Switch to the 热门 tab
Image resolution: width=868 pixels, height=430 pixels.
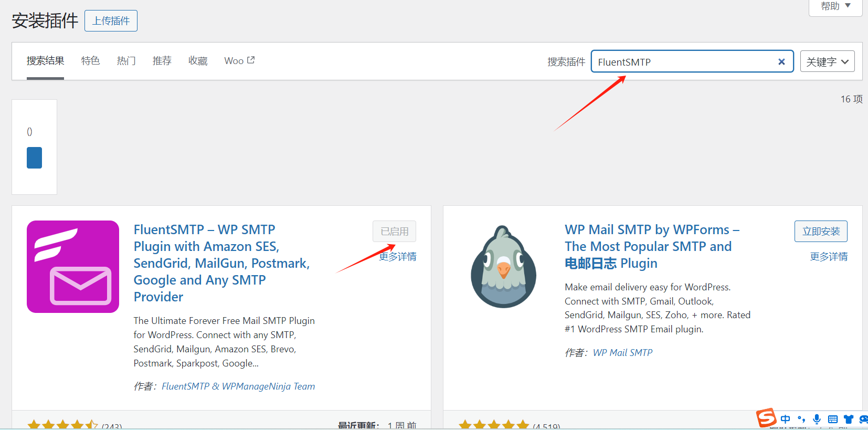click(126, 61)
